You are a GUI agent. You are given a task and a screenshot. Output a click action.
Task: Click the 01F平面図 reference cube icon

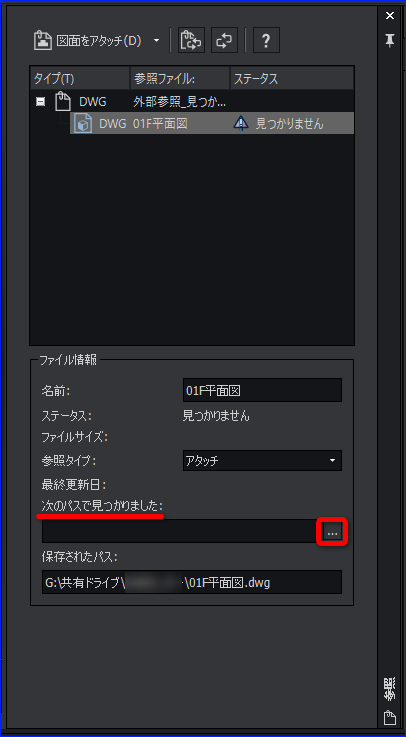(84, 124)
